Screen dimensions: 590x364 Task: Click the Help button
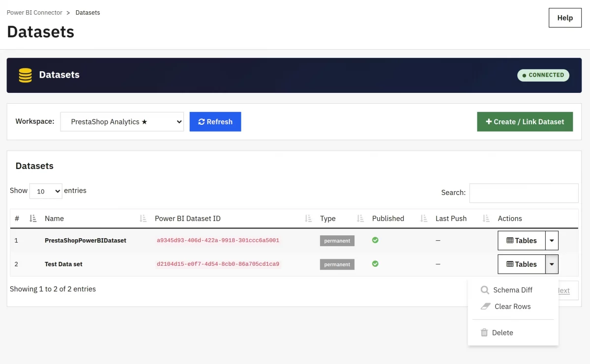[x=565, y=18]
